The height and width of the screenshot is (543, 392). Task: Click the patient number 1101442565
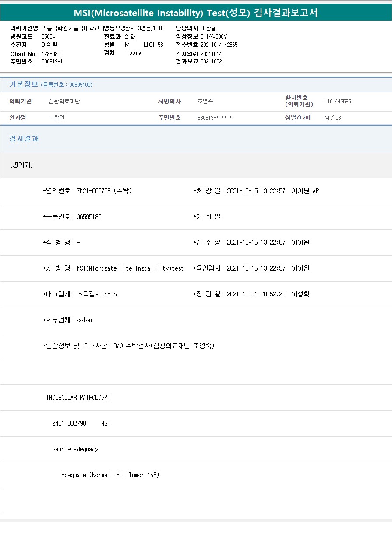(338, 102)
